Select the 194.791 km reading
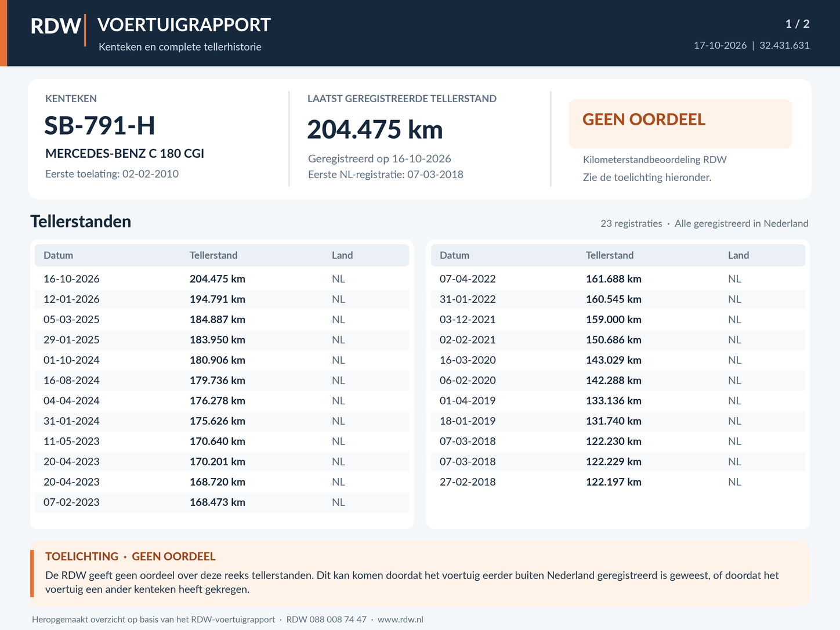Image resolution: width=840 pixels, height=630 pixels. (x=218, y=299)
